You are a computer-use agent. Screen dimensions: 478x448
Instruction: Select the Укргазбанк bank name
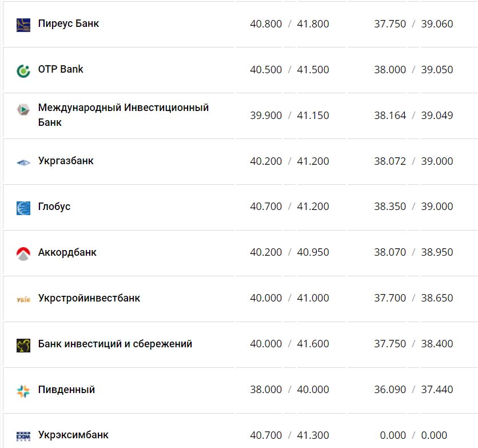coord(66,161)
